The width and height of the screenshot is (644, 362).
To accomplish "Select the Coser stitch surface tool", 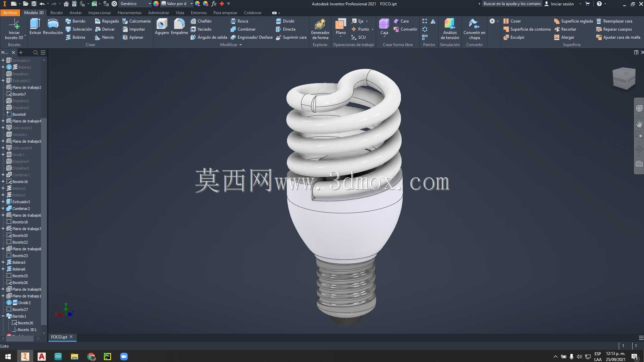I will 512,21.
